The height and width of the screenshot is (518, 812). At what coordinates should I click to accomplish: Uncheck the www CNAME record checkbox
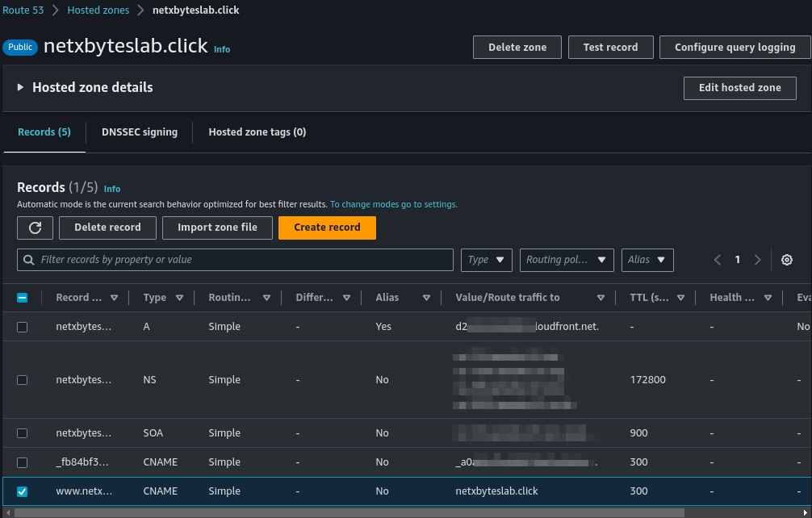coord(23,491)
